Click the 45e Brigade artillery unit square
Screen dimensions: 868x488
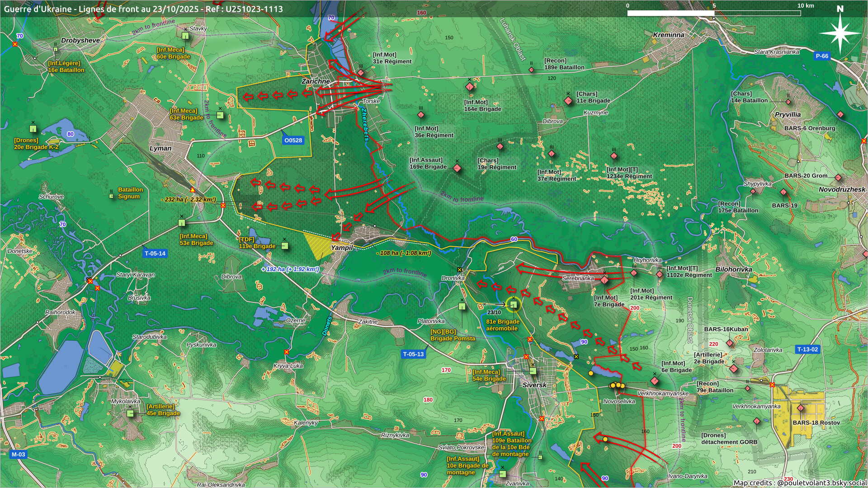pyautogui.click(x=130, y=413)
